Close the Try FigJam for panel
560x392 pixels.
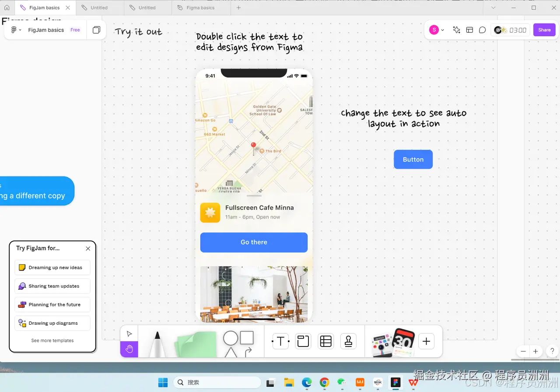(88, 248)
